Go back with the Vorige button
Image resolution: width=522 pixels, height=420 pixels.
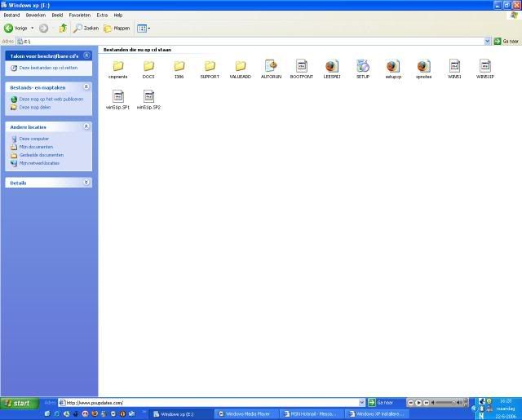point(15,29)
